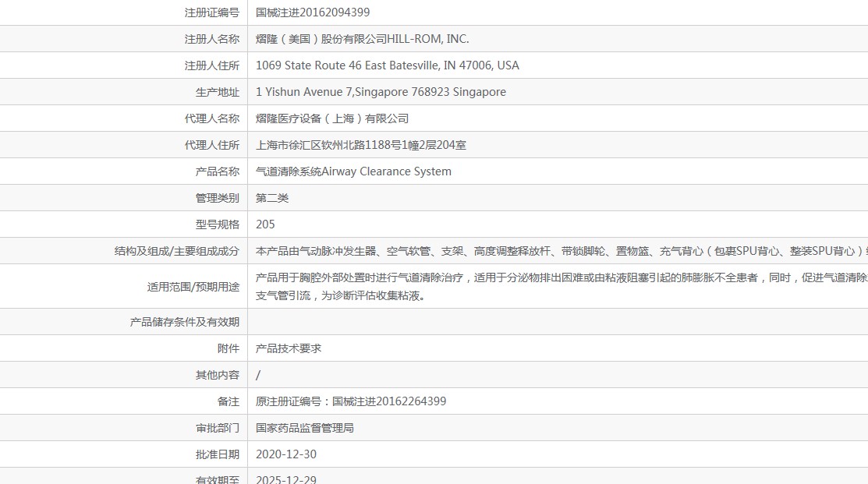Click the 管理类别 label
Image resolution: width=868 pixels, height=484 pixels.
coord(217,198)
